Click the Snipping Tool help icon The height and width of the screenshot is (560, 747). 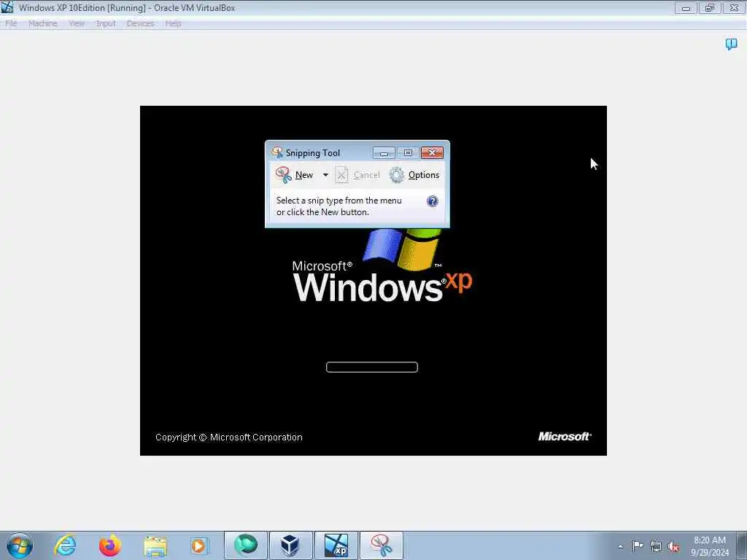click(432, 201)
